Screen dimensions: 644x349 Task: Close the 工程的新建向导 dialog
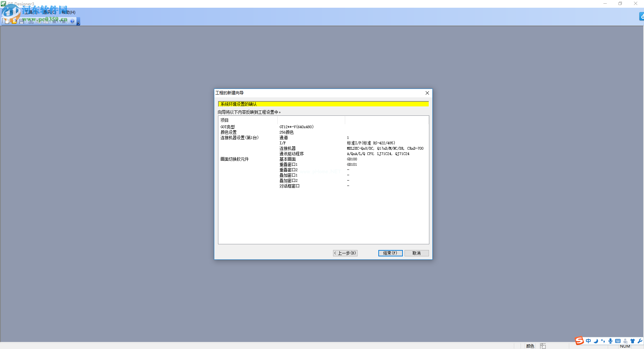427,93
